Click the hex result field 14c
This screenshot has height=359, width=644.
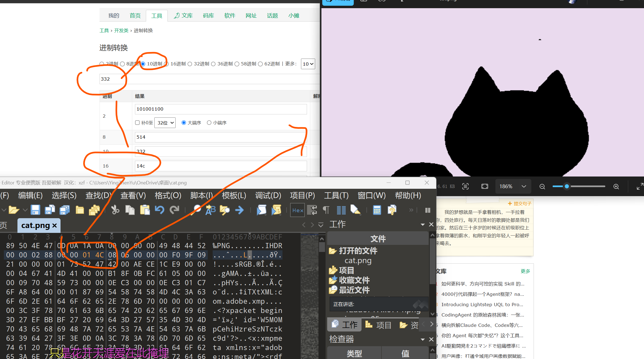(221, 166)
